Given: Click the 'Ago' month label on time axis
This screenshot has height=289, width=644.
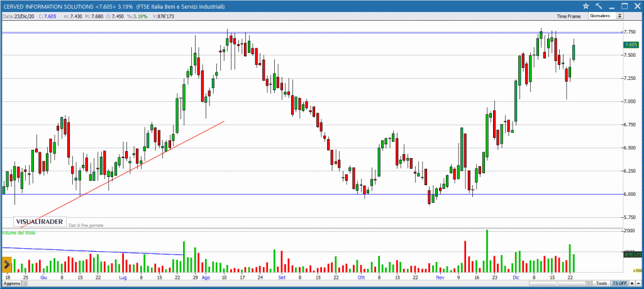Looking at the screenshot, I should tap(206, 278).
